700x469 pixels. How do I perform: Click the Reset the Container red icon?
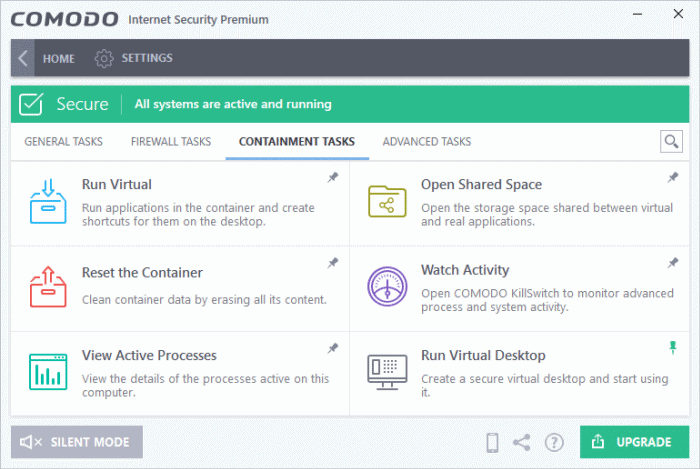tap(48, 286)
